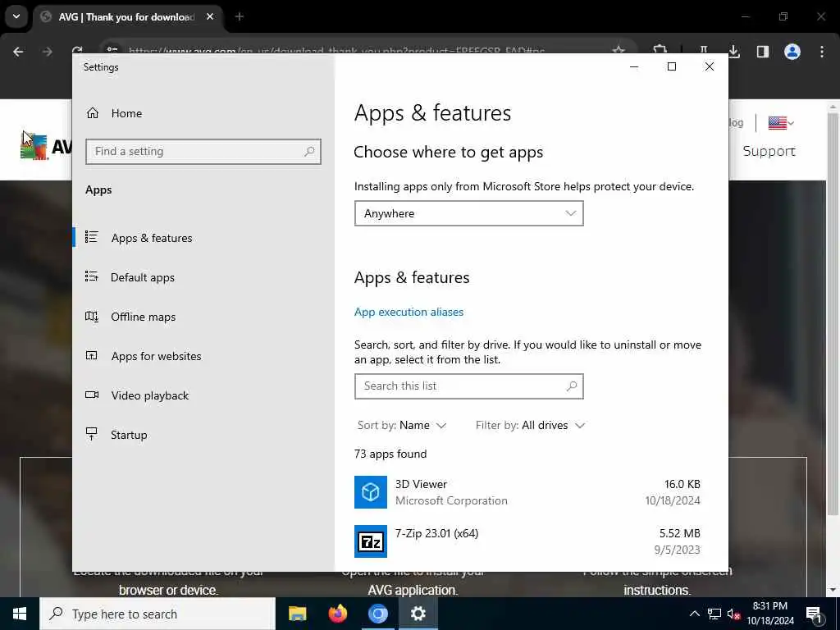Open the Sort by Name dropdown

click(x=402, y=426)
